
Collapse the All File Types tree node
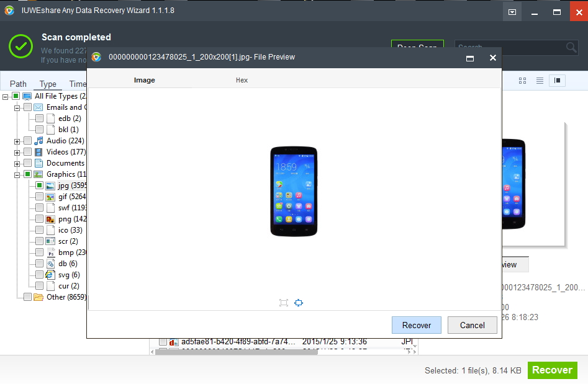click(x=5, y=97)
